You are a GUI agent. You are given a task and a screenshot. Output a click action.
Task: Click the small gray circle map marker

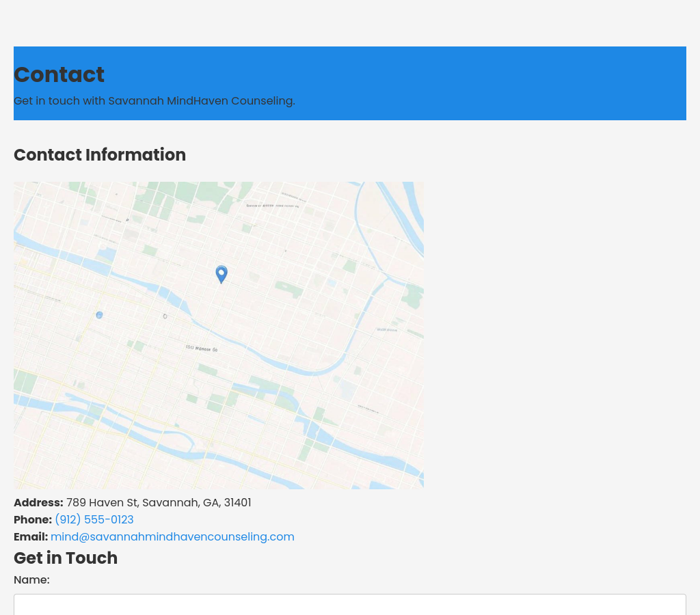click(x=165, y=316)
